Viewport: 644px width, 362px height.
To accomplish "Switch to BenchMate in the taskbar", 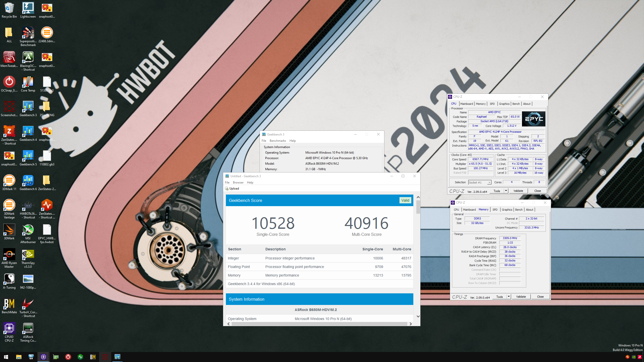I will point(93,357).
